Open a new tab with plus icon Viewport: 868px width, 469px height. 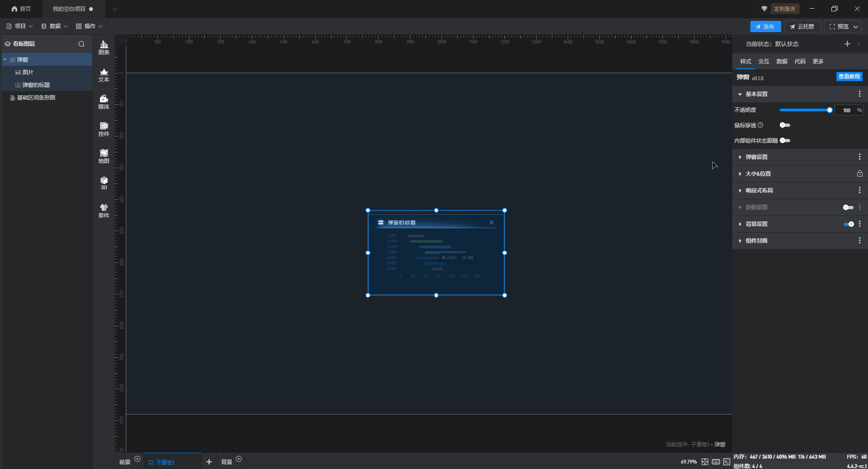tap(115, 9)
